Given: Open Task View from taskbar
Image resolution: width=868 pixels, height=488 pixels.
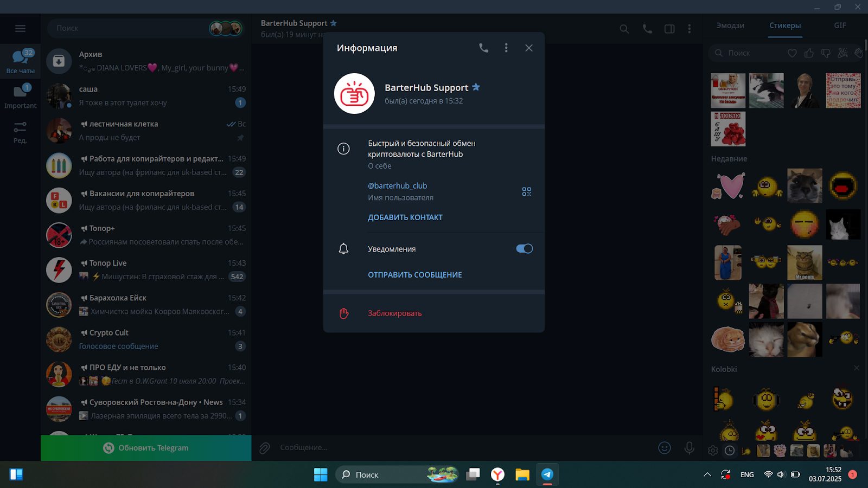Looking at the screenshot, I should coord(473,474).
